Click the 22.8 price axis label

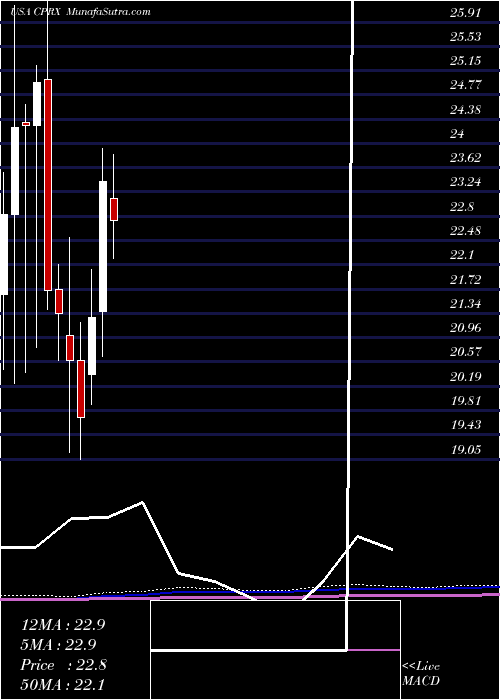click(x=462, y=207)
